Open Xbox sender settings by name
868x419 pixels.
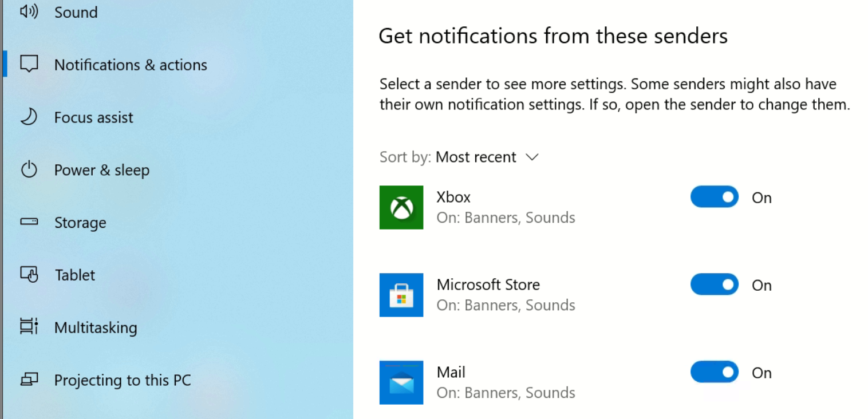pyautogui.click(x=453, y=197)
